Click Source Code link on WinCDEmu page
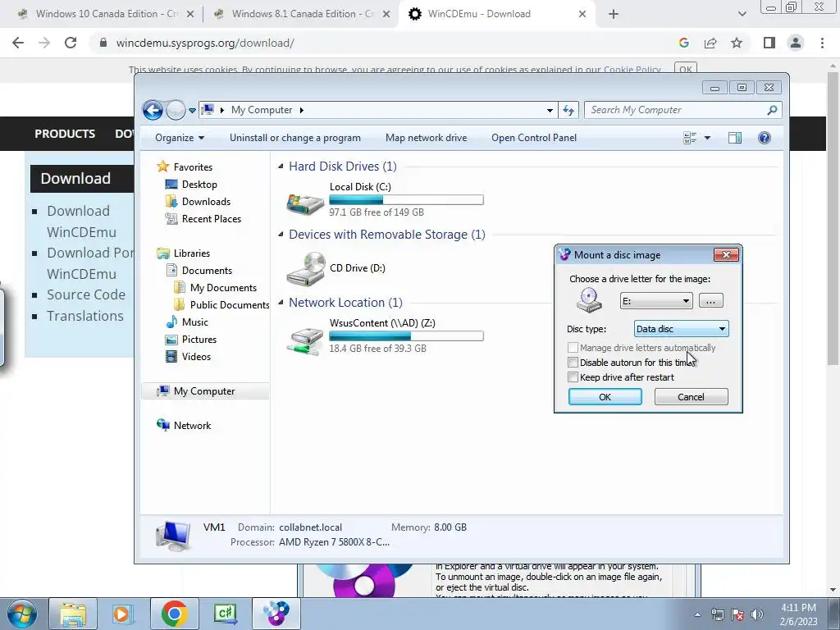 (x=86, y=294)
